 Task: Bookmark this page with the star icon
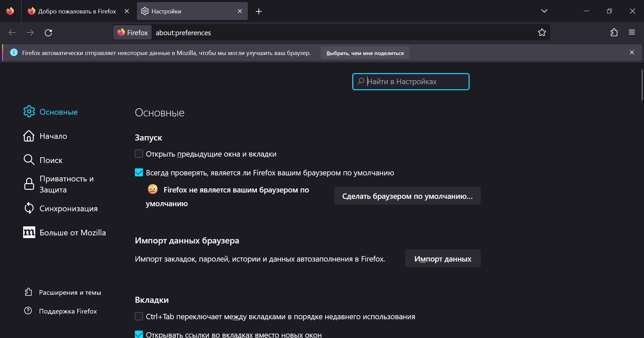click(x=542, y=33)
